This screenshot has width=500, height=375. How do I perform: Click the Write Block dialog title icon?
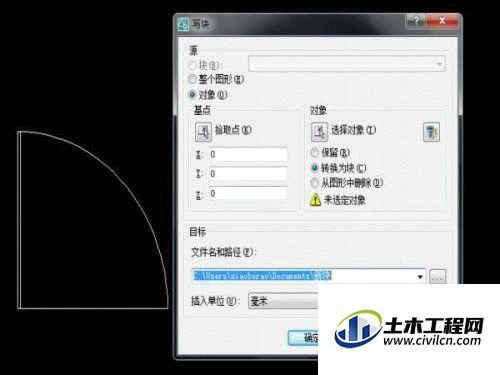click(183, 24)
